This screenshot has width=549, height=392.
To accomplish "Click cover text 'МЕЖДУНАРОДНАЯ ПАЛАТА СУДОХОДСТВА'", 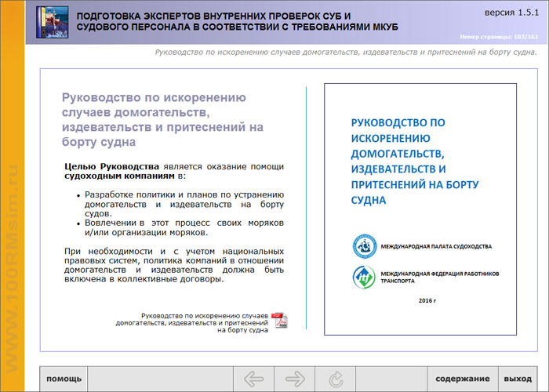I will (436, 246).
